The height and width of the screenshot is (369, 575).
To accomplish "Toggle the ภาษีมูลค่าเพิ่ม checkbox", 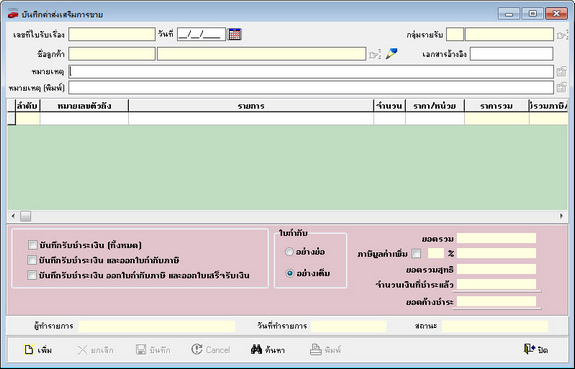I will (x=416, y=253).
